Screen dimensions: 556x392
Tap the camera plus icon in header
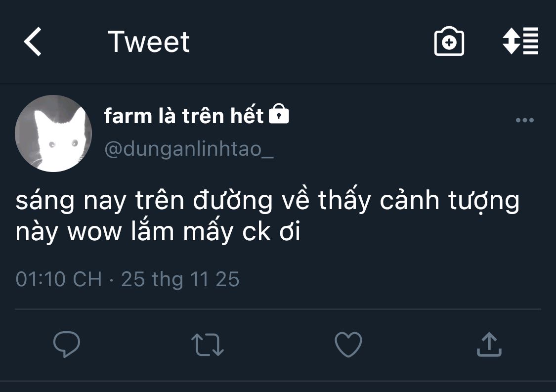click(x=449, y=42)
